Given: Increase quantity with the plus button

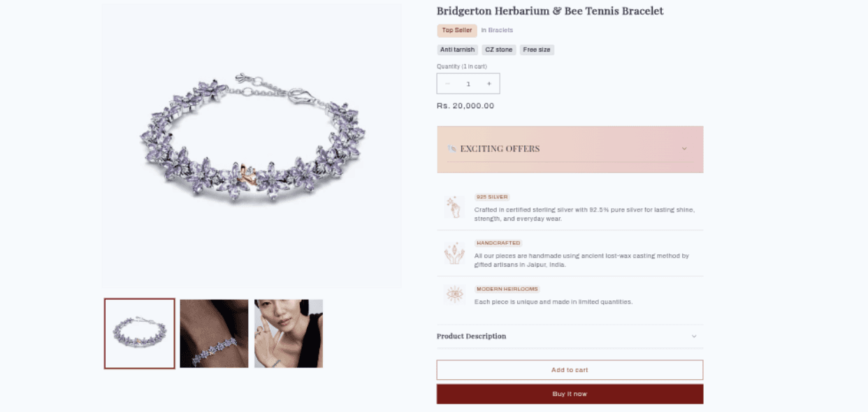Looking at the screenshot, I should tap(489, 84).
